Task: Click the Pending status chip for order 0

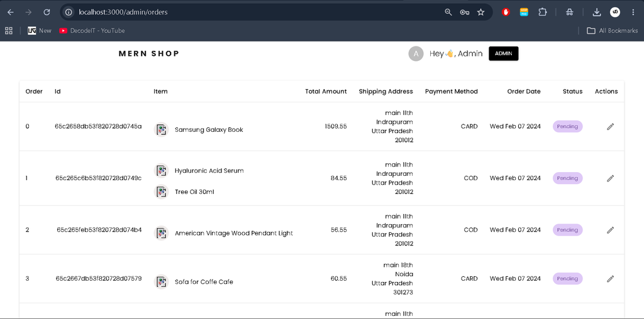Action: click(x=567, y=126)
